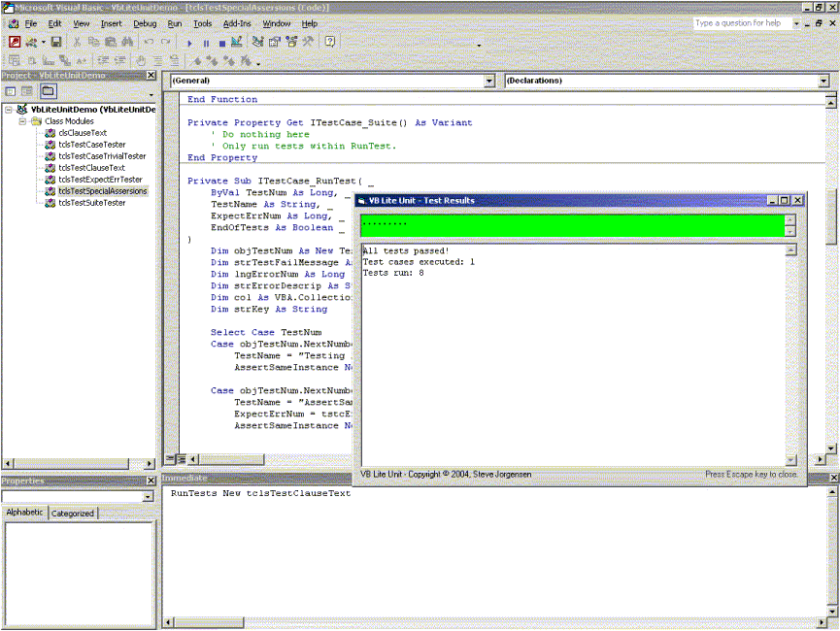The height and width of the screenshot is (631, 840).
Task: Click the List Properties/Methods edit icon
Action: coord(15,60)
